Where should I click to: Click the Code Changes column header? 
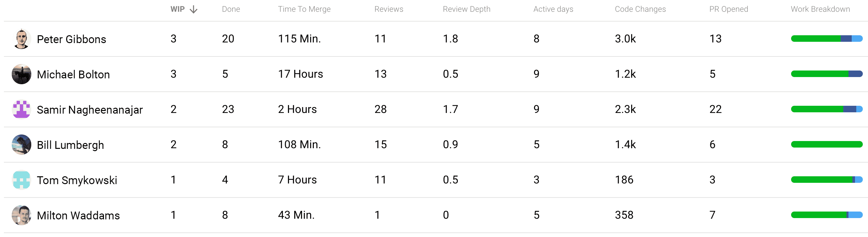[x=640, y=9]
